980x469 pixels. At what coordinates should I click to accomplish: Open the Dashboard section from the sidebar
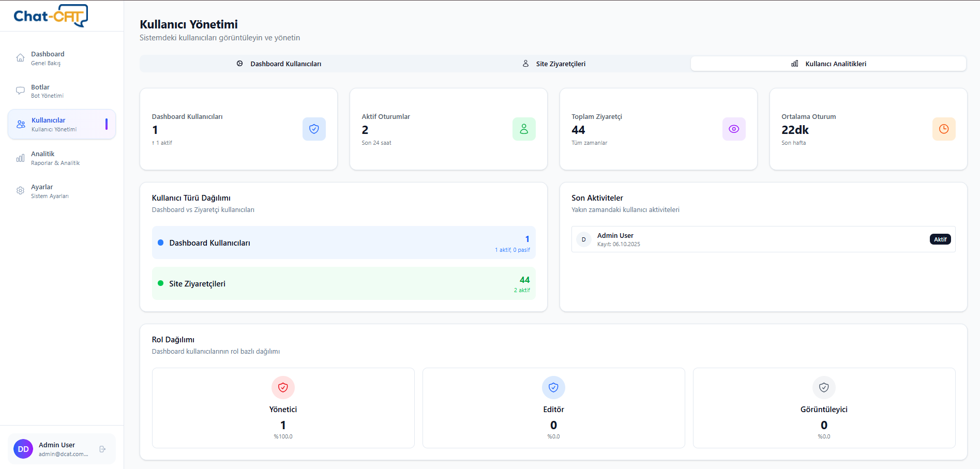coord(48,57)
